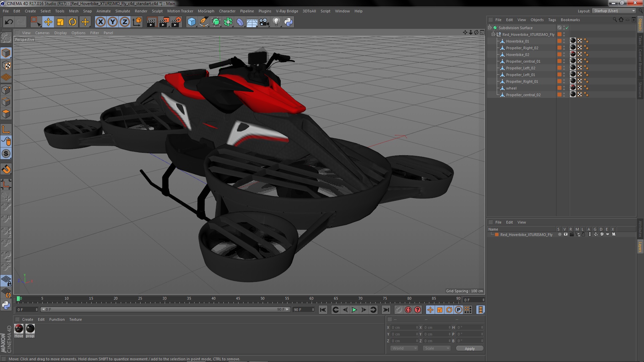The height and width of the screenshot is (362, 644).
Task: Click the layer color swatch of Hoverbike_01
Action: (x=559, y=41)
